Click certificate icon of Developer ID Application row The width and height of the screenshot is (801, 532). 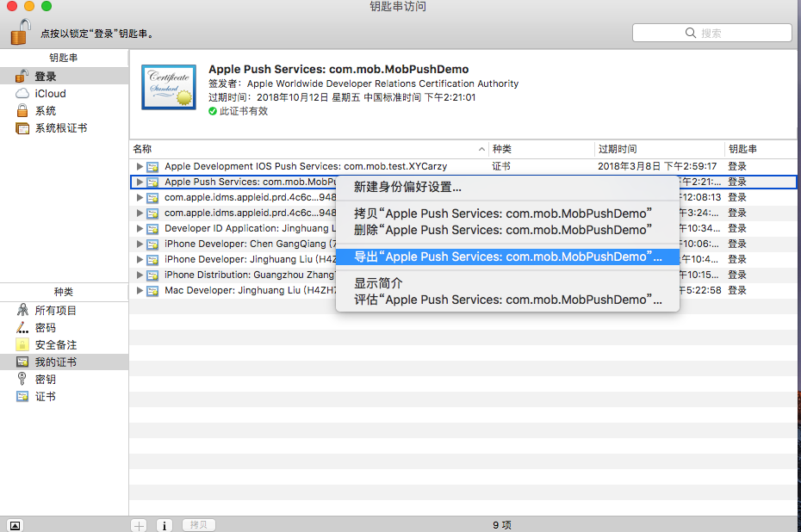tap(152, 228)
